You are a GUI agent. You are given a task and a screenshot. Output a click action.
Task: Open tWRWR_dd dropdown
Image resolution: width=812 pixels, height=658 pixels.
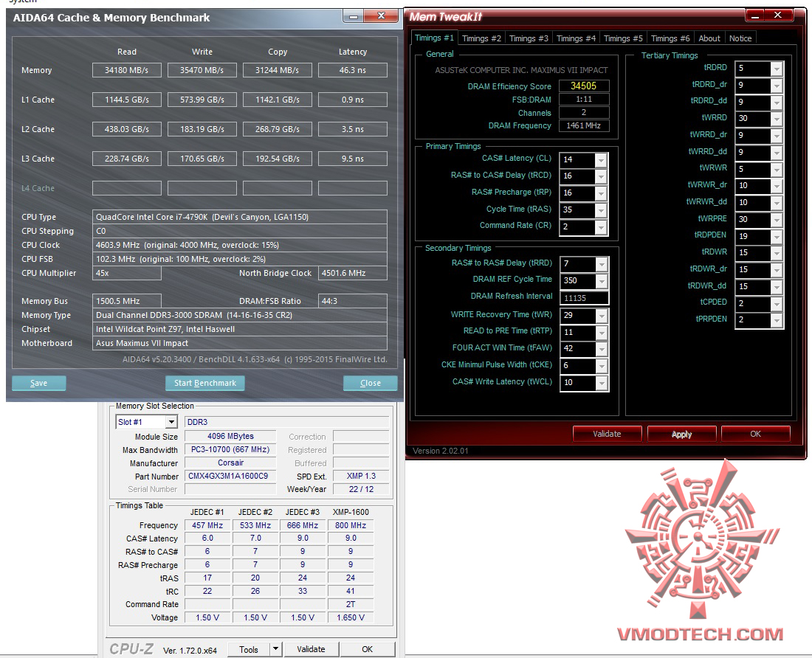777,204
